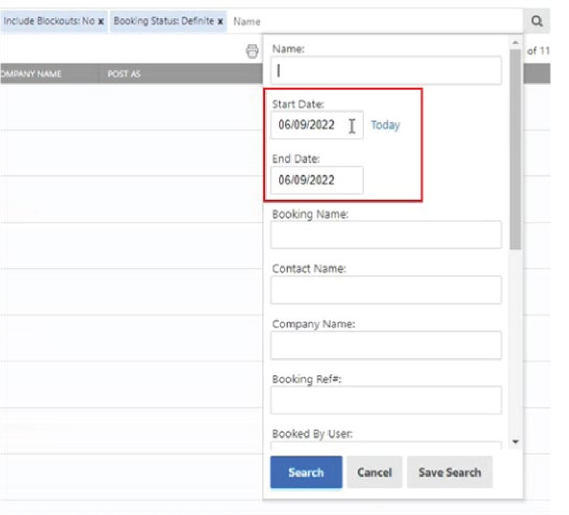Focus the Name input field in panel
Viewport: 569px width, 515px height.
(386, 70)
